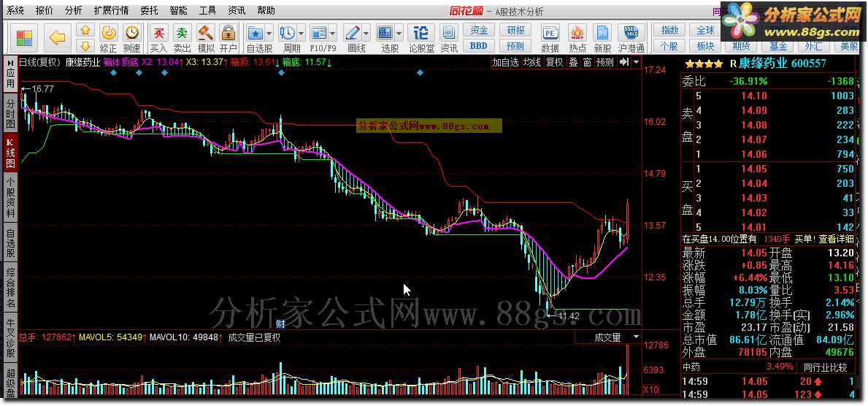Screen dimensions: 868x406
Task: Expand the 自选股 dropdown arrow
Action: click(269, 33)
